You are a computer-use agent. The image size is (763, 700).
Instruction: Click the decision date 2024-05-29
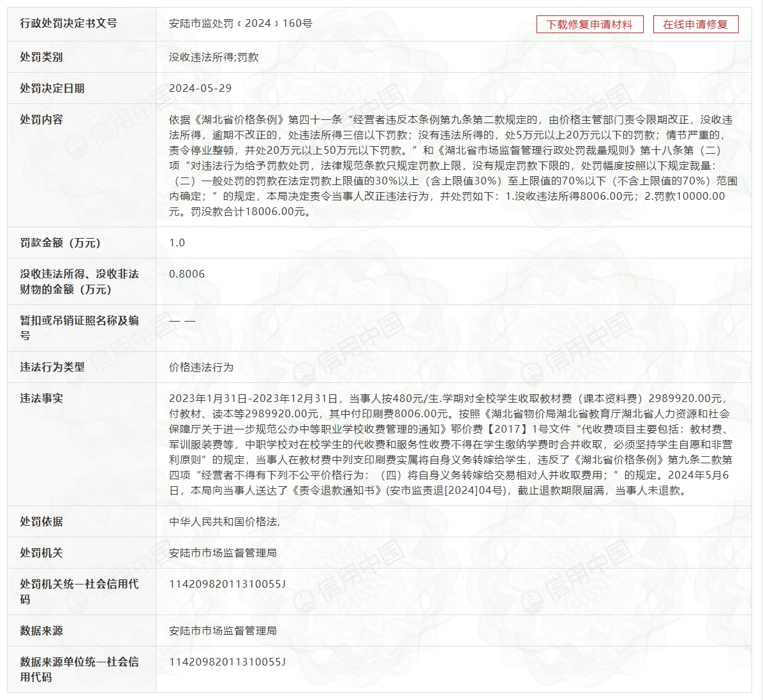[x=200, y=88]
